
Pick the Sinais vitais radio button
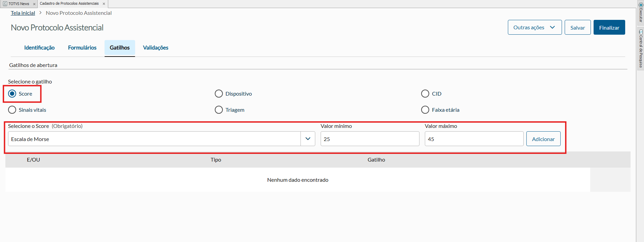pos(12,110)
